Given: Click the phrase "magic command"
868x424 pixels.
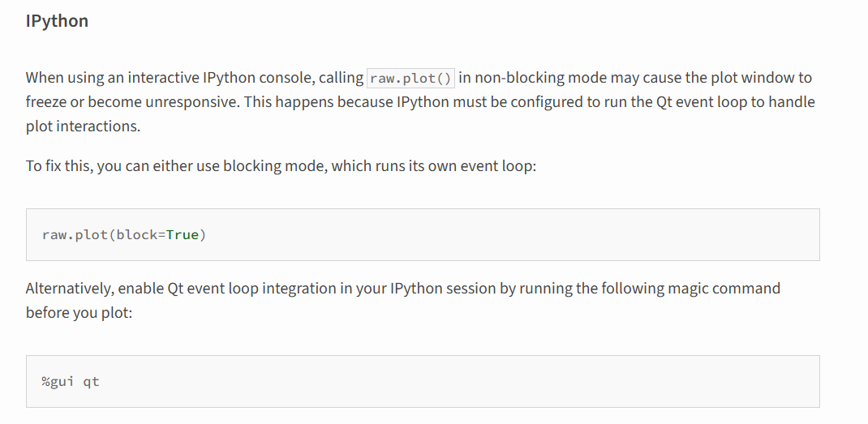Looking at the screenshot, I should (x=730, y=288).
